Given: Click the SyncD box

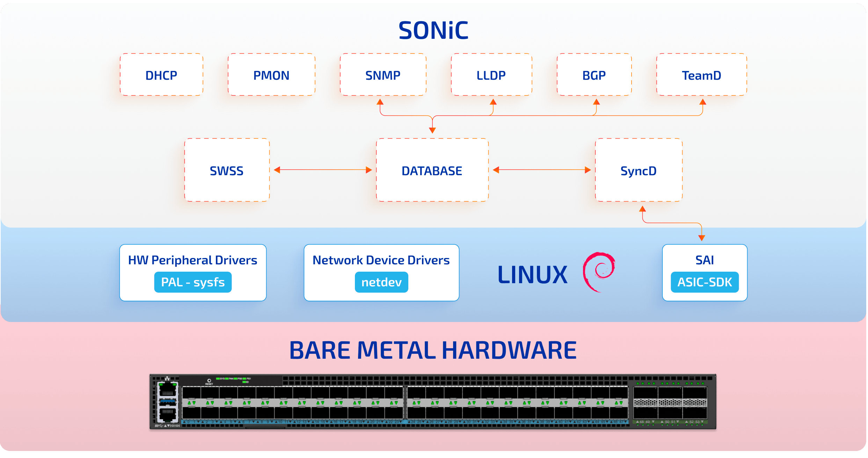Looking at the screenshot, I should (639, 170).
